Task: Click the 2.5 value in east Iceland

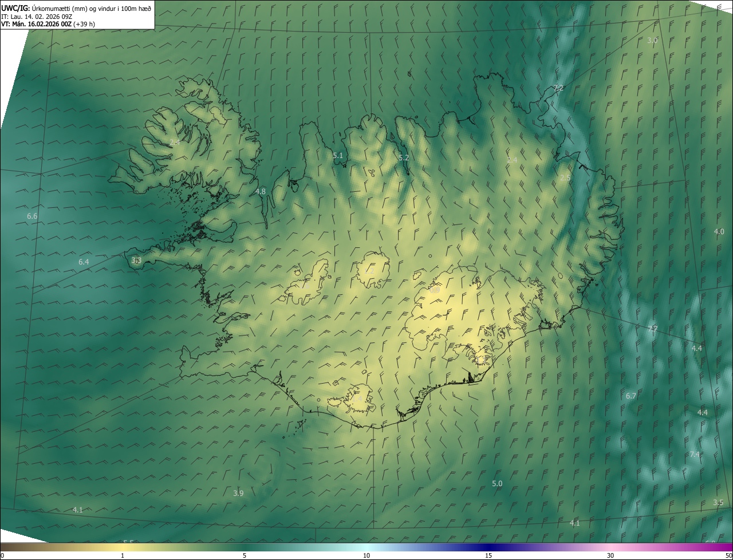Action: (x=565, y=178)
